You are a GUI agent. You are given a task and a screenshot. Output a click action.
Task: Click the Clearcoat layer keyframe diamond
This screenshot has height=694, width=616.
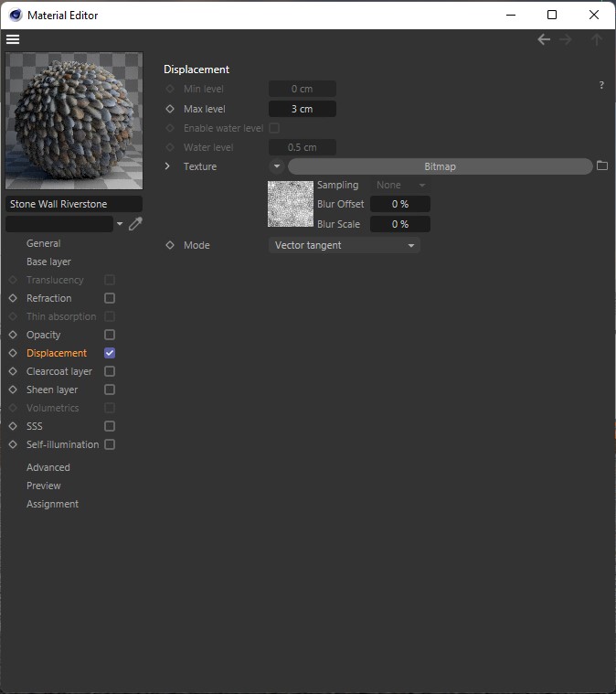(13, 371)
